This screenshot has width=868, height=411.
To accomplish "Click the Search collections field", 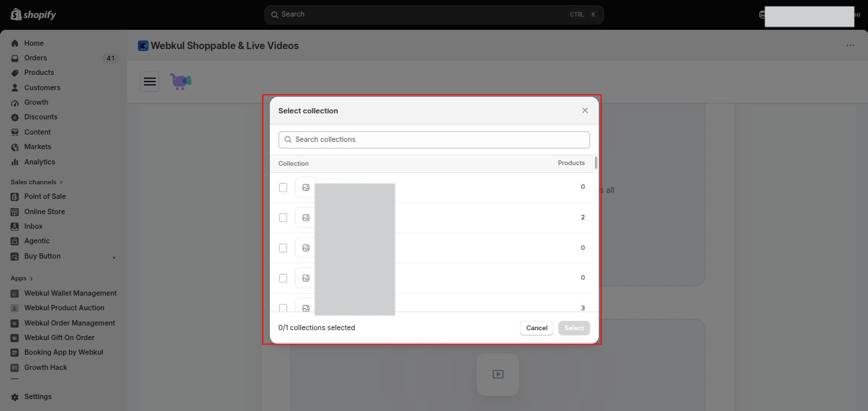I will tap(434, 139).
